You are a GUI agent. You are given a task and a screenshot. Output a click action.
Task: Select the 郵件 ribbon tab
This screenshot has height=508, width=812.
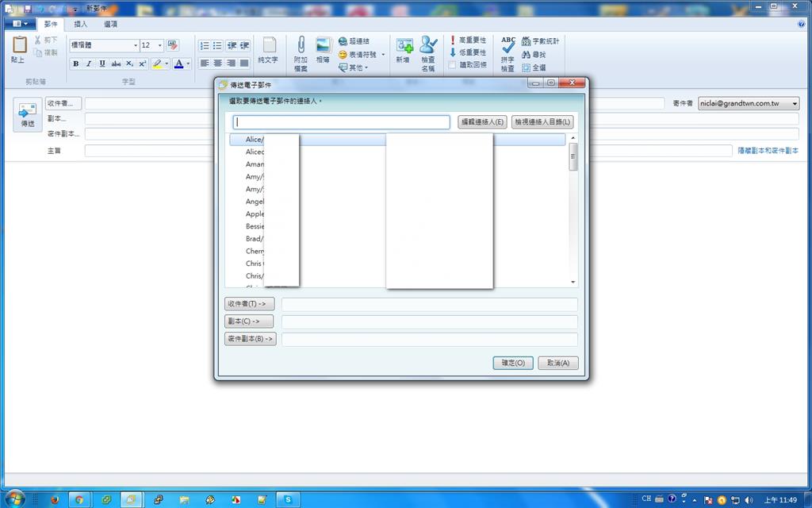[51, 24]
